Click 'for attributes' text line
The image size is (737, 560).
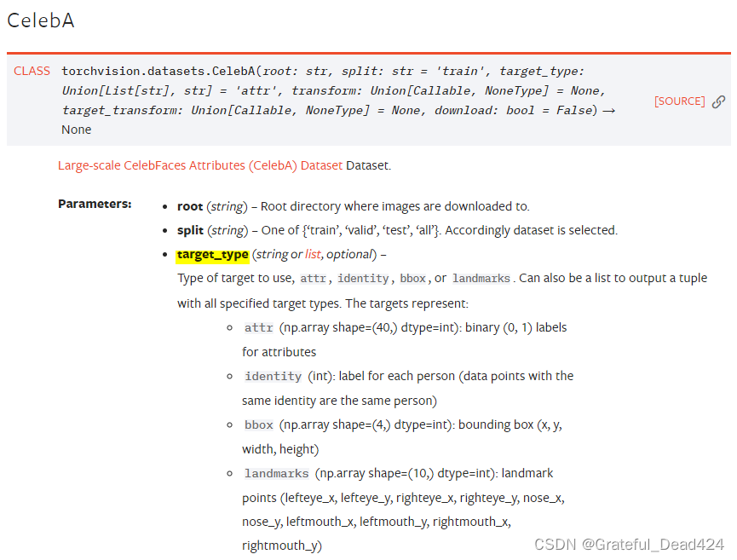click(279, 352)
